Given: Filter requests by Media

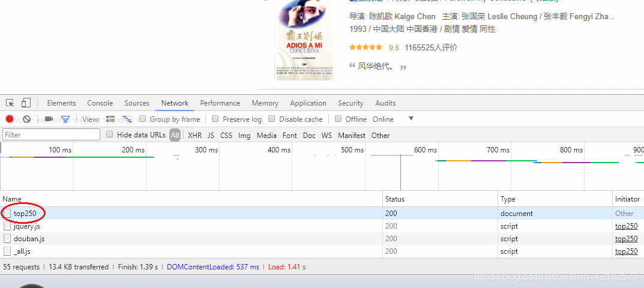Looking at the screenshot, I should [x=266, y=135].
